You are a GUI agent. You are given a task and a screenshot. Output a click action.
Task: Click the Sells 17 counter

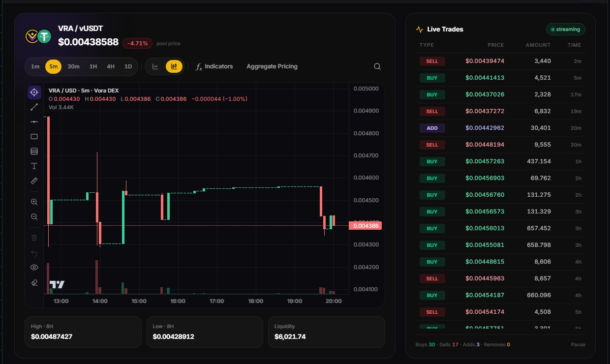(448, 344)
